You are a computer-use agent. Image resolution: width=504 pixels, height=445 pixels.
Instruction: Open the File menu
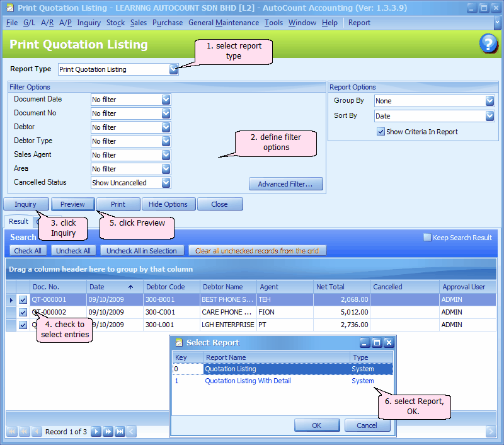[12, 23]
